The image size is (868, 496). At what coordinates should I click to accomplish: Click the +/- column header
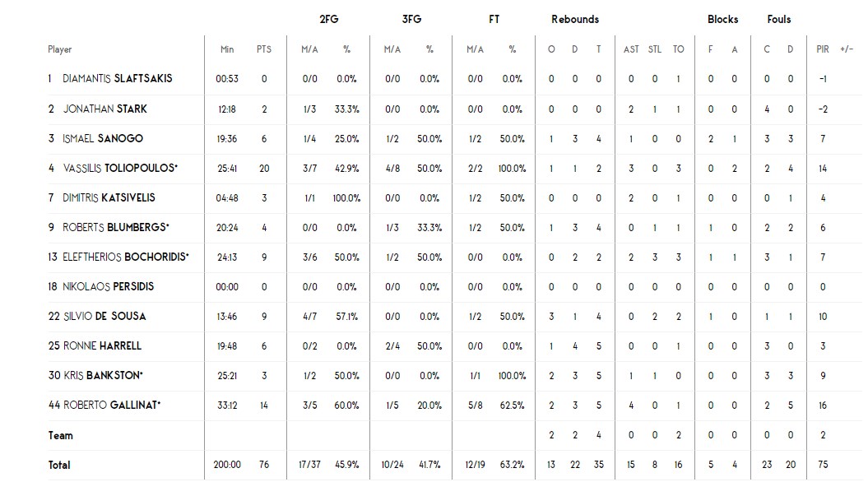point(847,49)
